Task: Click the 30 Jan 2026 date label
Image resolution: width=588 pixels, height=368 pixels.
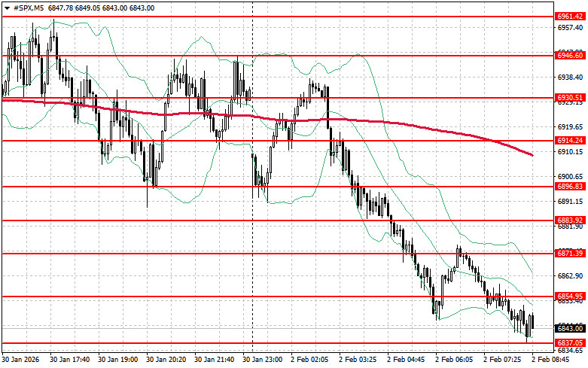Action: pyautogui.click(x=22, y=360)
